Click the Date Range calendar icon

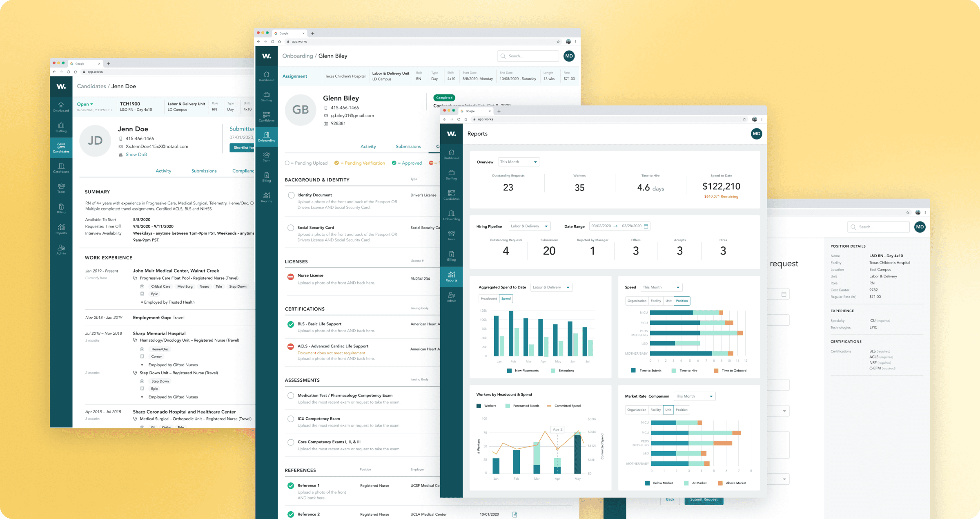click(x=646, y=226)
